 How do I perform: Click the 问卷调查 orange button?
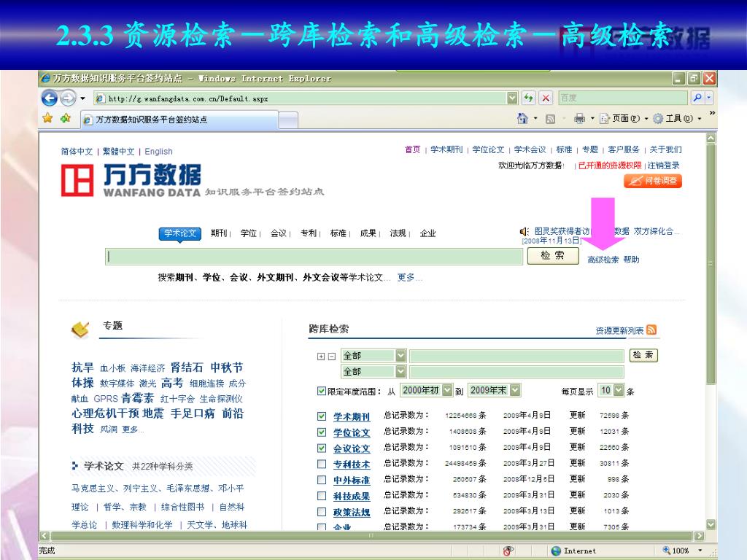[653, 181]
